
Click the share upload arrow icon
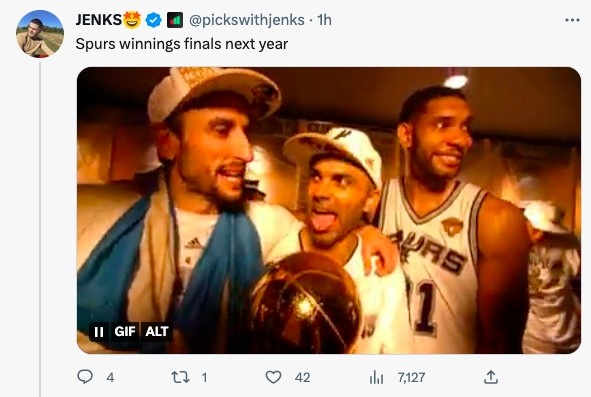pyautogui.click(x=490, y=377)
